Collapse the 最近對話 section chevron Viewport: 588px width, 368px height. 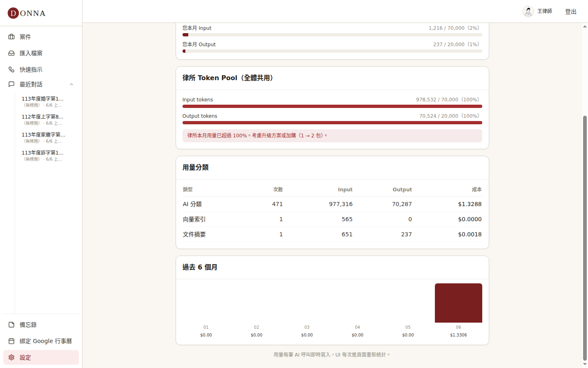click(x=71, y=84)
